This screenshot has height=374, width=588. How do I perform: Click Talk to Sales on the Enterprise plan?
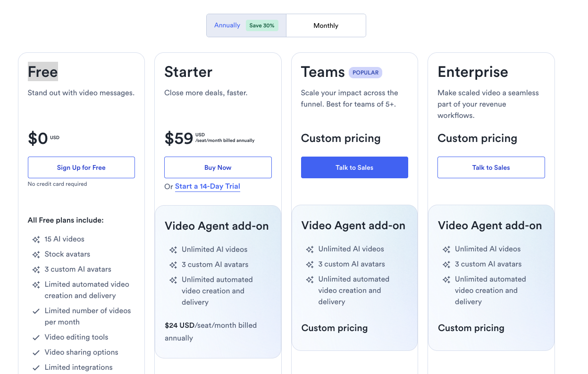(491, 167)
